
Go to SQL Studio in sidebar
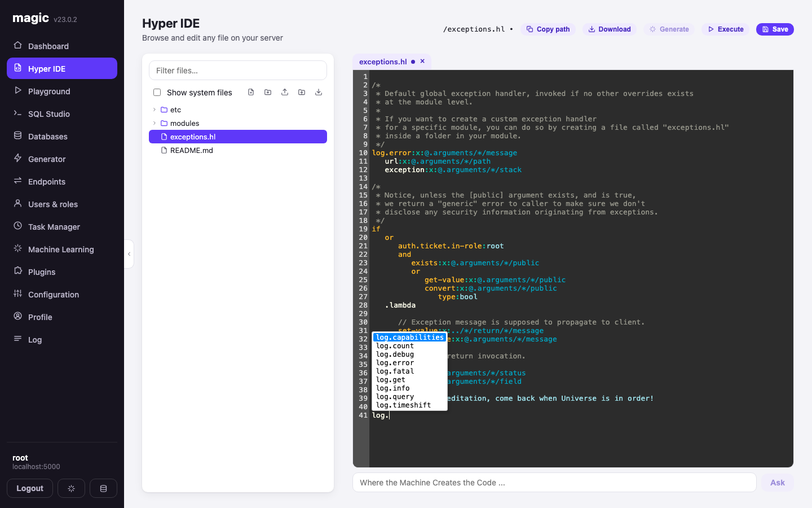click(x=62, y=114)
